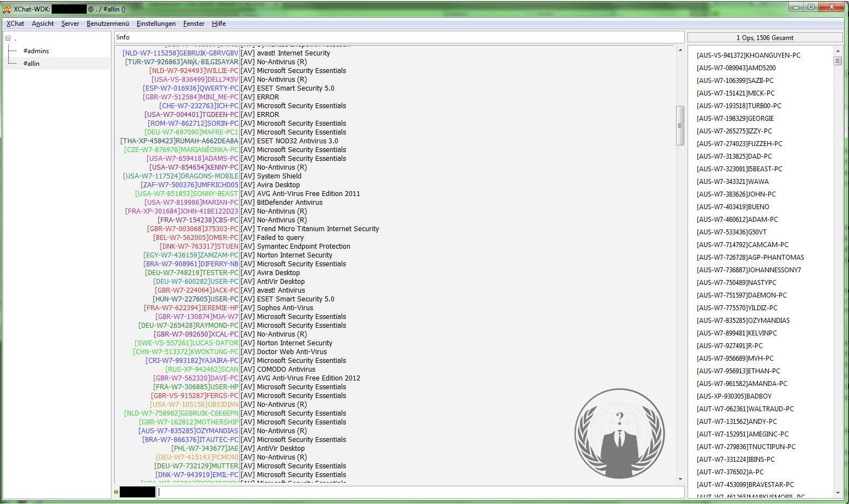Viewport: 849px width, 504px height.
Task: Select user G50VT in user list
Action: [731, 232]
